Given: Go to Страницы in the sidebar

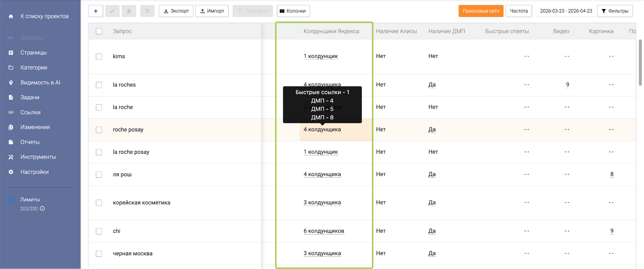Looking at the screenshot, I should click(33, 53).
